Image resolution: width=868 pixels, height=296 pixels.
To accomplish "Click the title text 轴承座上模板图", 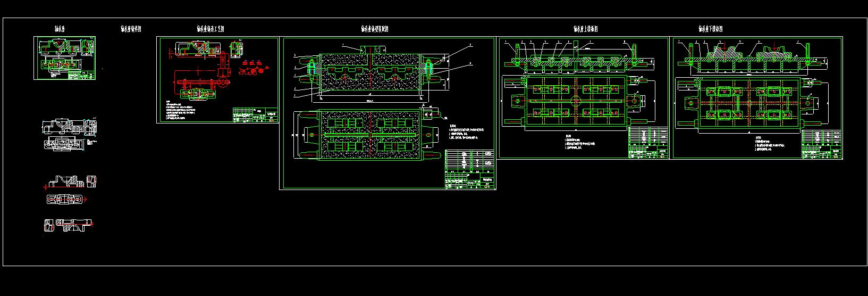I will [586, 29].
